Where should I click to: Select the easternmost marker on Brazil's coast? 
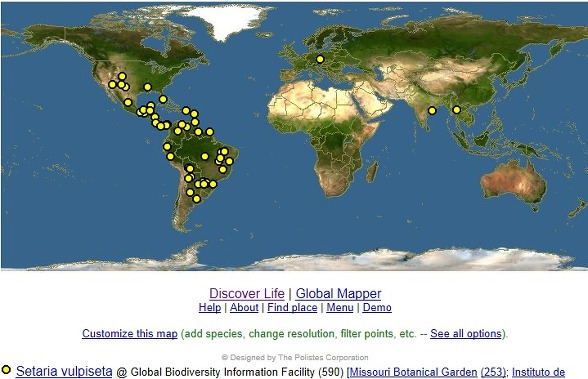pyautogui.click(x=229, y=161)
